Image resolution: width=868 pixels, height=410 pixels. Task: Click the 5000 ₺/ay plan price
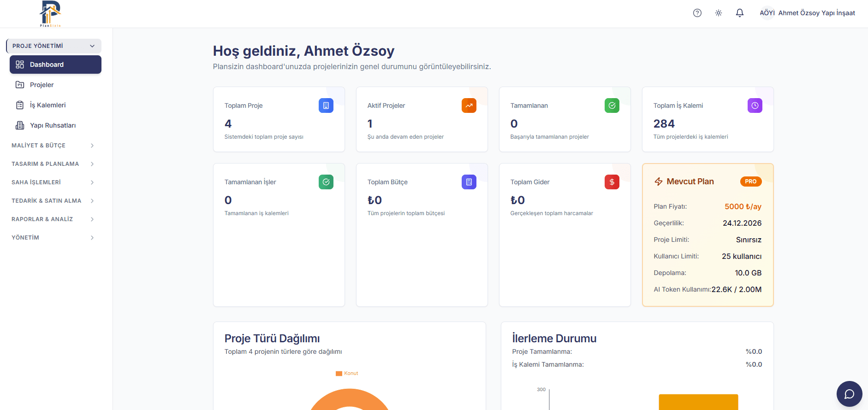pos(743,206)
